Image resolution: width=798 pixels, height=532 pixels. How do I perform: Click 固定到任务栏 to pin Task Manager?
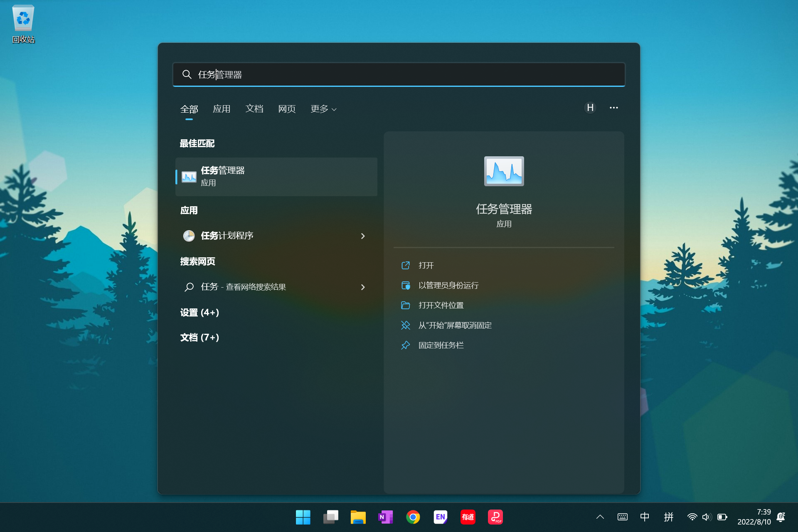pyautogui.click(x=441, y=345)
